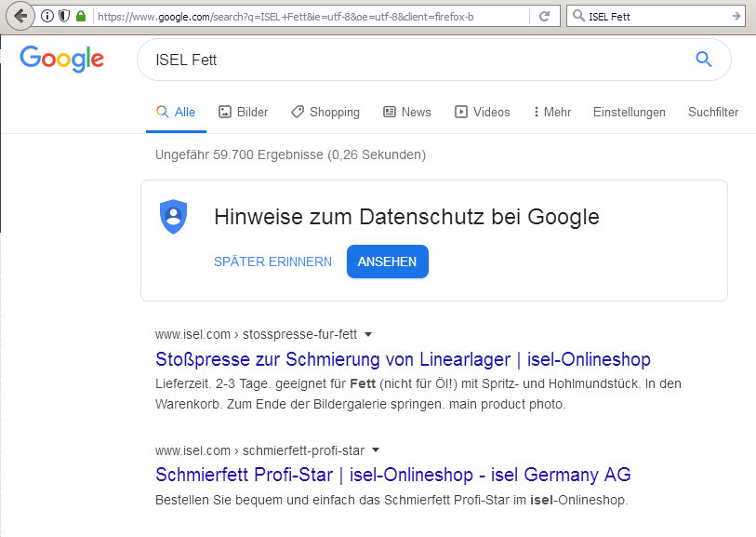
Task: Go back with the browser back arrow
Action: (20, 17)
